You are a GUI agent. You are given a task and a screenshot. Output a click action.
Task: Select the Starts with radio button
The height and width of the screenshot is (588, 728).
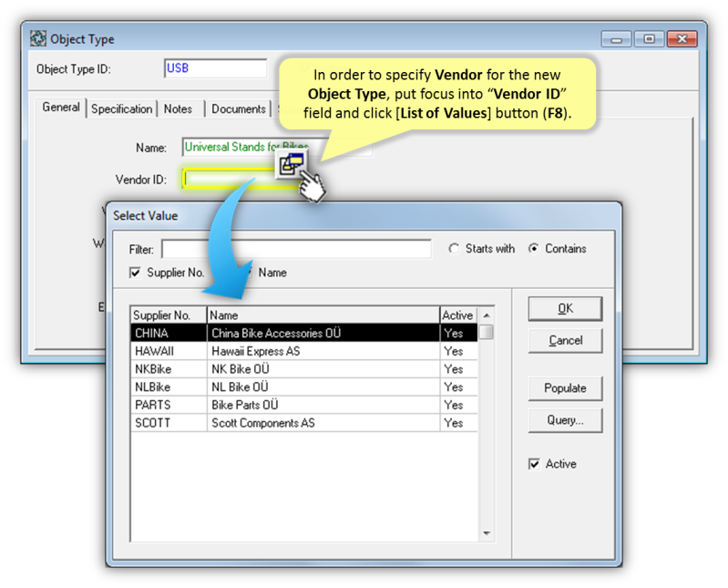(x=454, y=249)
